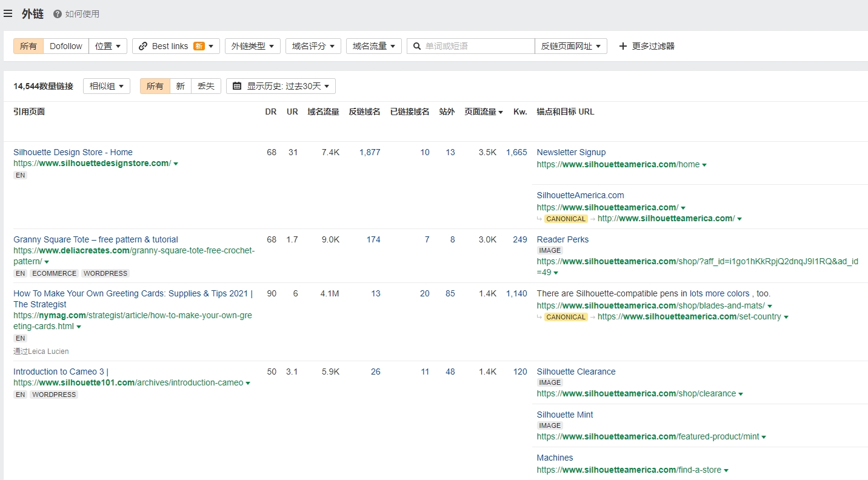Click Silhouette Clearance anchor link

576,372
